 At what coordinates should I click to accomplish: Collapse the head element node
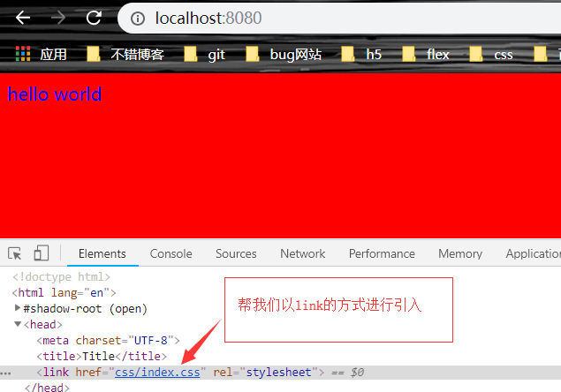18,324
